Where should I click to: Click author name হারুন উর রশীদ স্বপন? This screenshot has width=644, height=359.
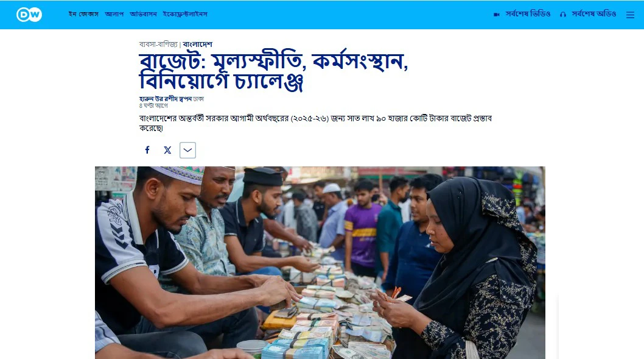(166, 99)
